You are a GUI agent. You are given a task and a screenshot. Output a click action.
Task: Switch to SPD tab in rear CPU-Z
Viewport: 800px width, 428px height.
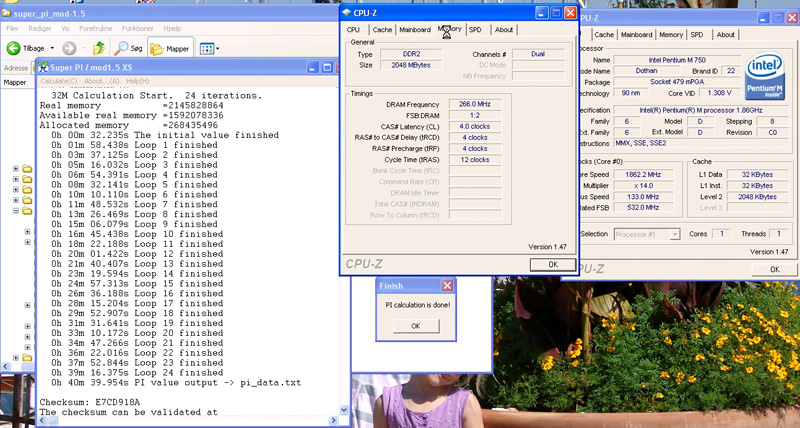696,35
